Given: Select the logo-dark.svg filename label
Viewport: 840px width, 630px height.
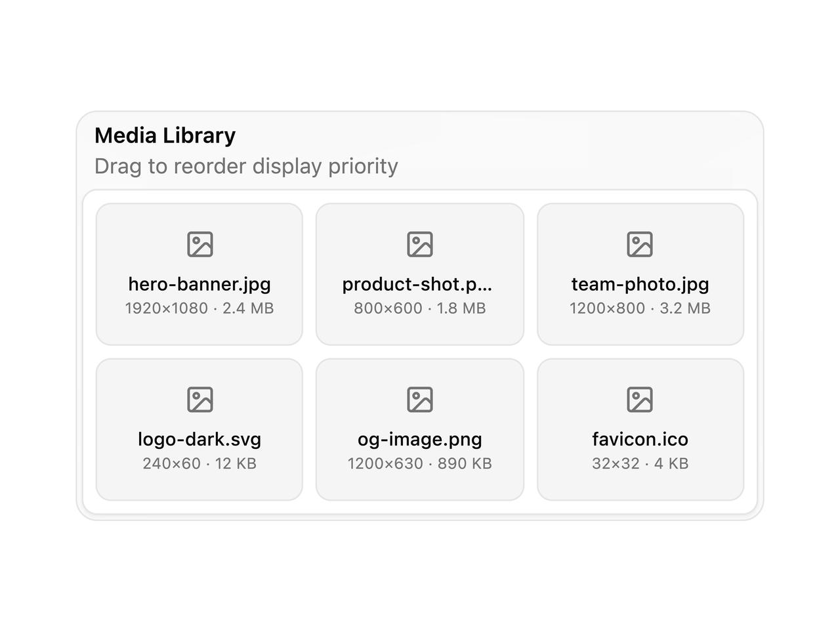Looking at the screenshot, I should (x=199, y=439).
